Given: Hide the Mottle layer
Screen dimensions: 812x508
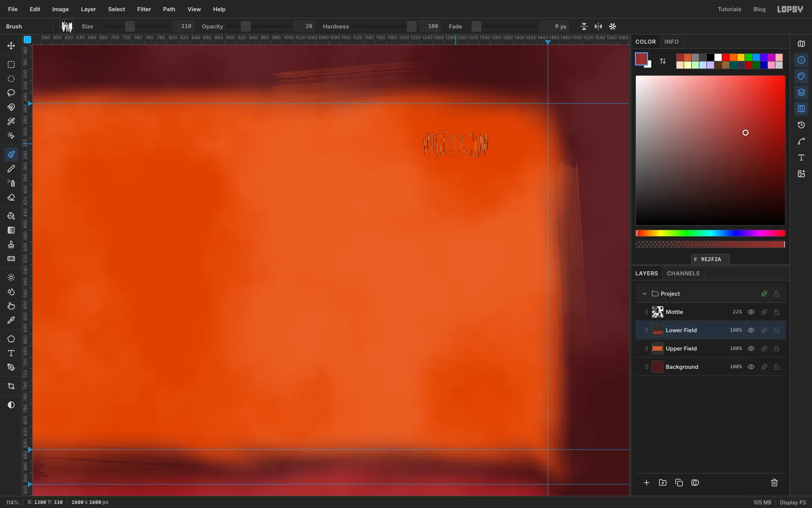Looking at the screenshot, I should (x=751, y=312).
